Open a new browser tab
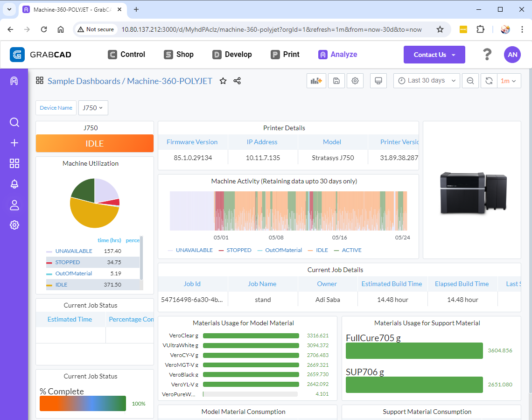 coord(136,9)
